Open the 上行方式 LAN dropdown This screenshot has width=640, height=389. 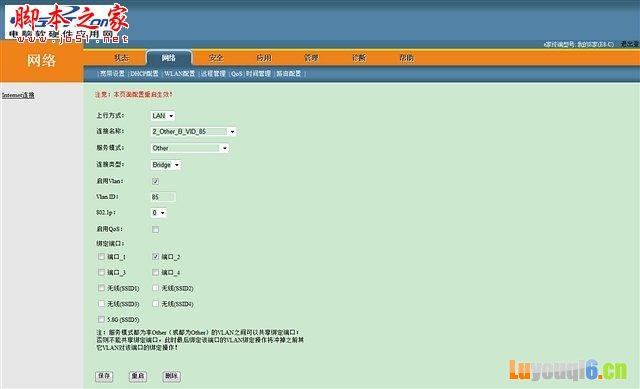click(x=163, y=116)
